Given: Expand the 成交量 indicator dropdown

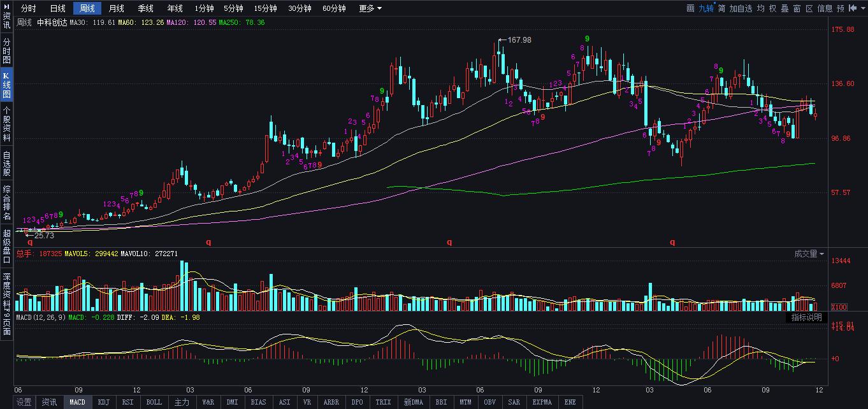Looking at the screenshot, I should [x=809, y=254].
